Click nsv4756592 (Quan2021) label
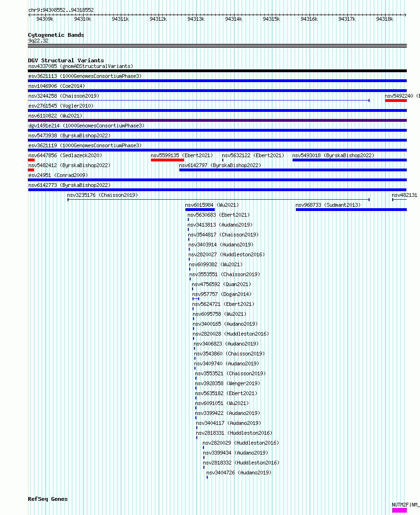420x515 pixels. (221, 284)
